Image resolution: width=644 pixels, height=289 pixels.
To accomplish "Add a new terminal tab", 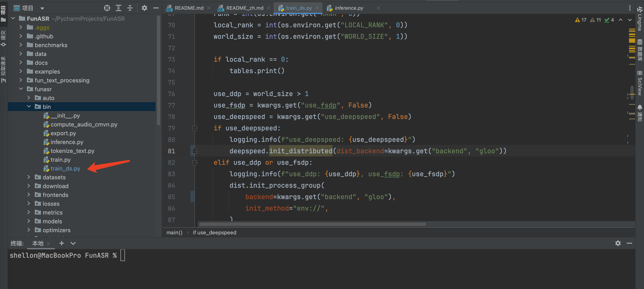I will 61,243.
